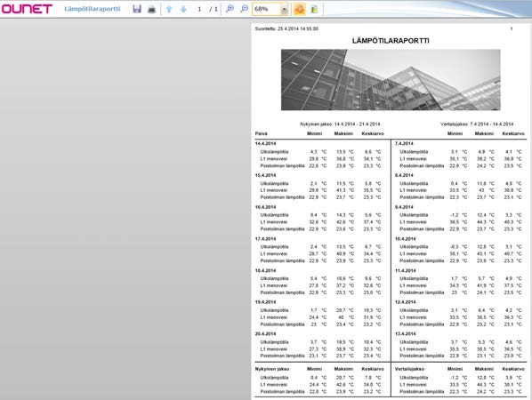The width and height of the screenshot is (532, 400).
Task: Click Ulkolämpötila row under 15.4.2014
Action: (x=320, y=183)
